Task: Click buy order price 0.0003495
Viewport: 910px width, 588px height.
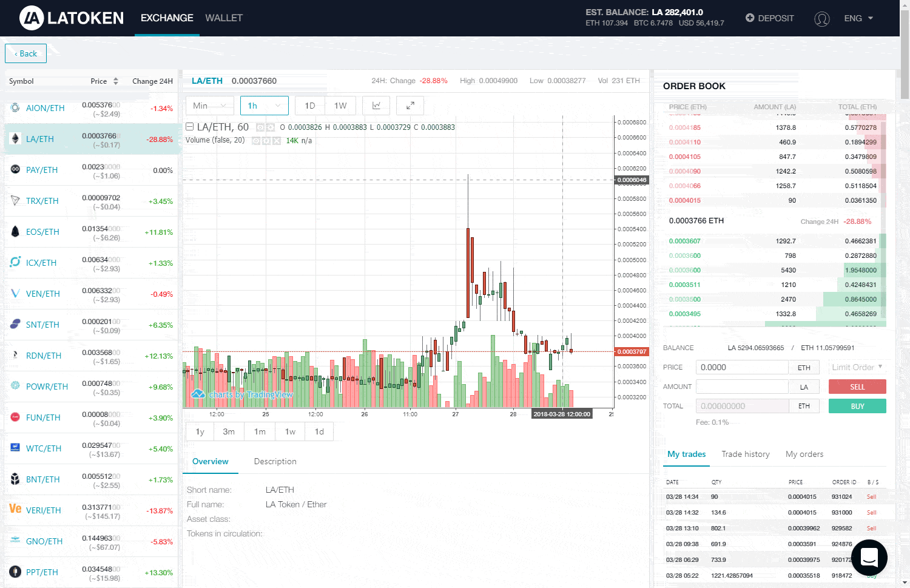Action: (x=685, y=314)
